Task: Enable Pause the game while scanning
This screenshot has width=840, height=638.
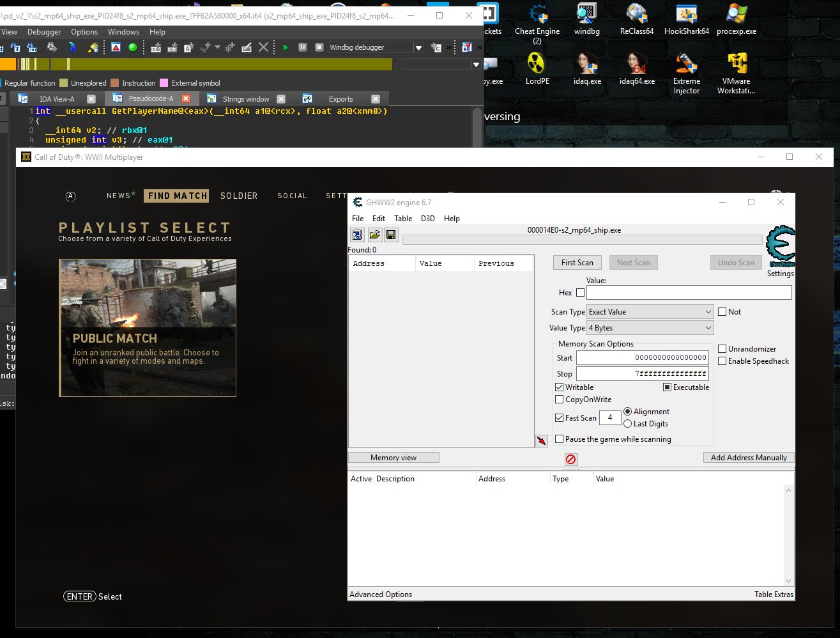Action: [x=560, y=439]
